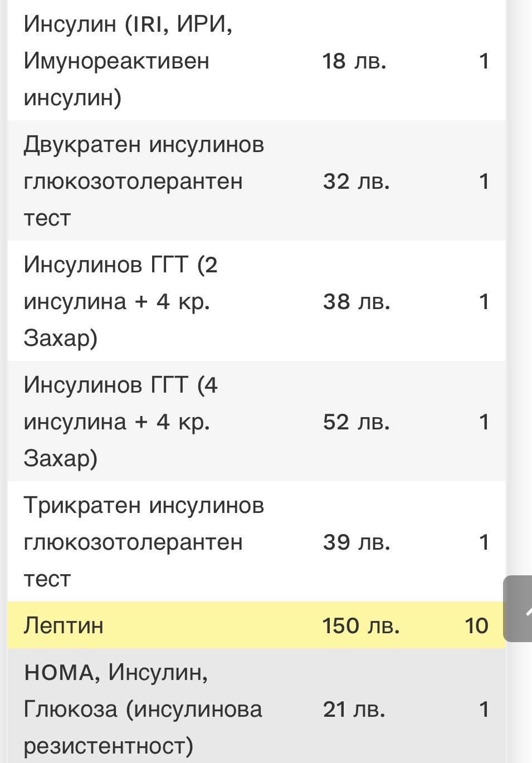Open Двукратен инсулинов глюкозотолерантен тест entry
532x763 pixels.
(x=144, y=181)
